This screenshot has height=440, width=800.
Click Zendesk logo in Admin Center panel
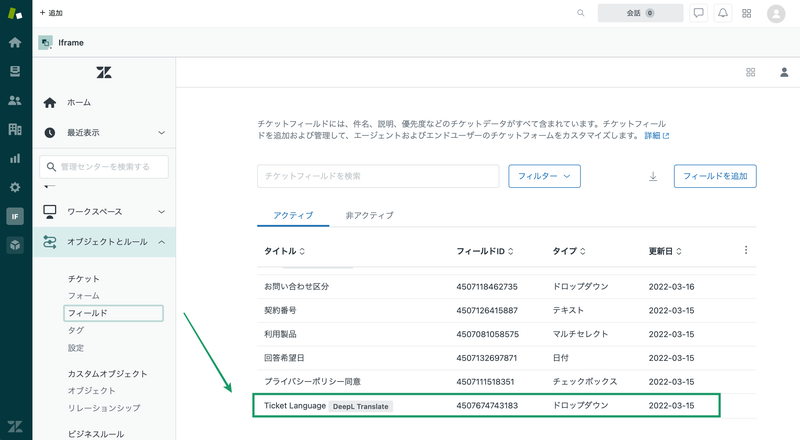pyautogui.click(x=104, y=72)
